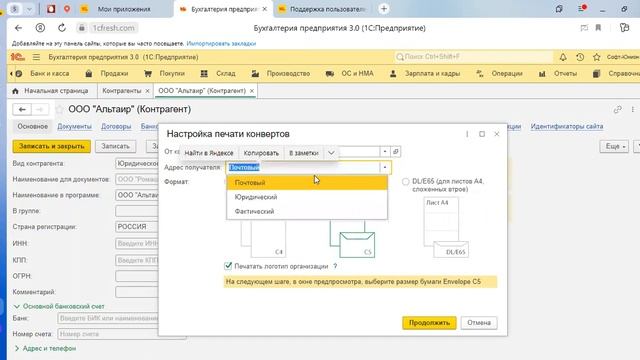Click the Отчеты chart icon

click(x=542, y=73)
